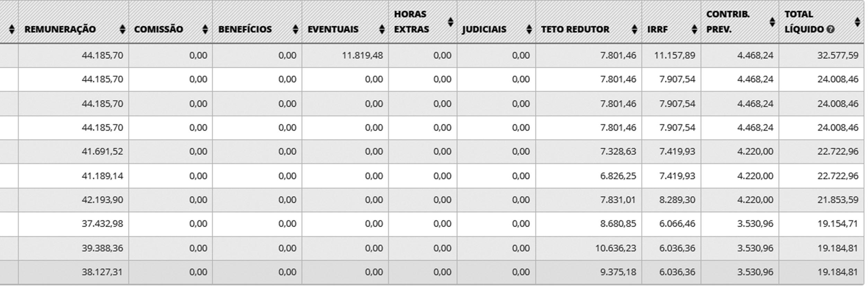Screen dimensions: 868x286
Task: Sort with the TETO REDUTOR arrows
Action: (x=634, y=29)
